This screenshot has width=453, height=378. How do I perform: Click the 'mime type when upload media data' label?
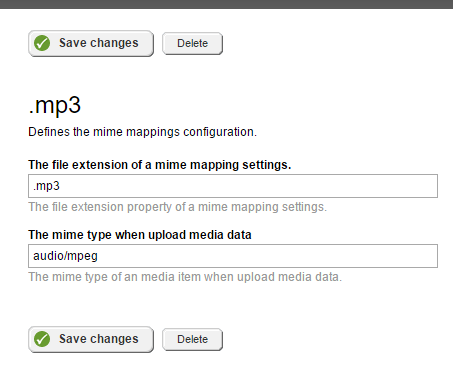click(140, 235)
